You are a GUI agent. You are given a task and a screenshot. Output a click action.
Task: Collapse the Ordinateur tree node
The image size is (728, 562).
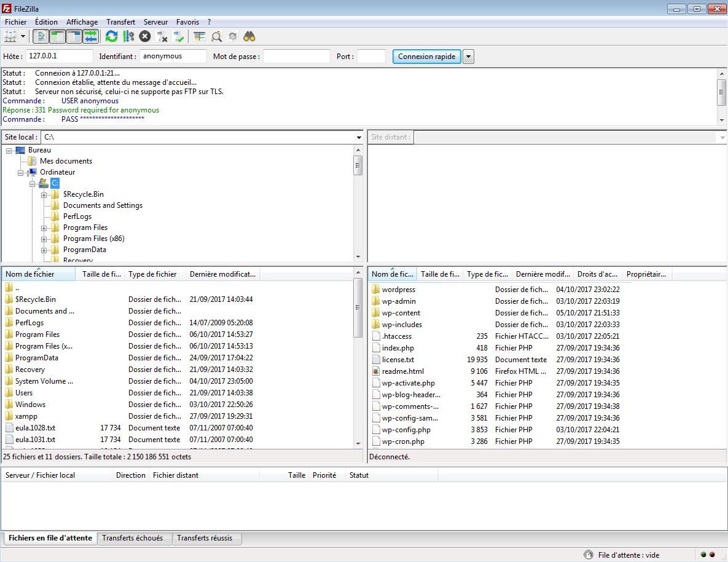point(20,173)
